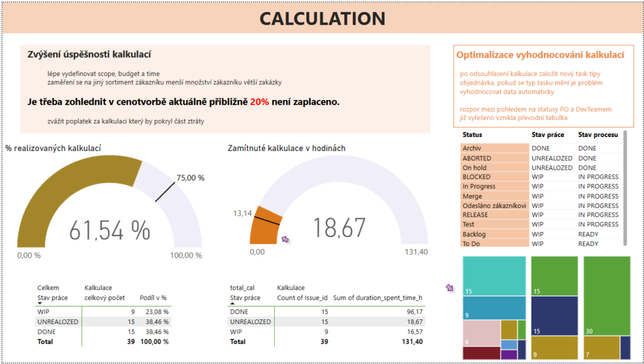Image resolution: width=644 pixels, height=364 pixels.
Task: Click the purple arrow beside the orange gauge
Action: tap(286, 239)
